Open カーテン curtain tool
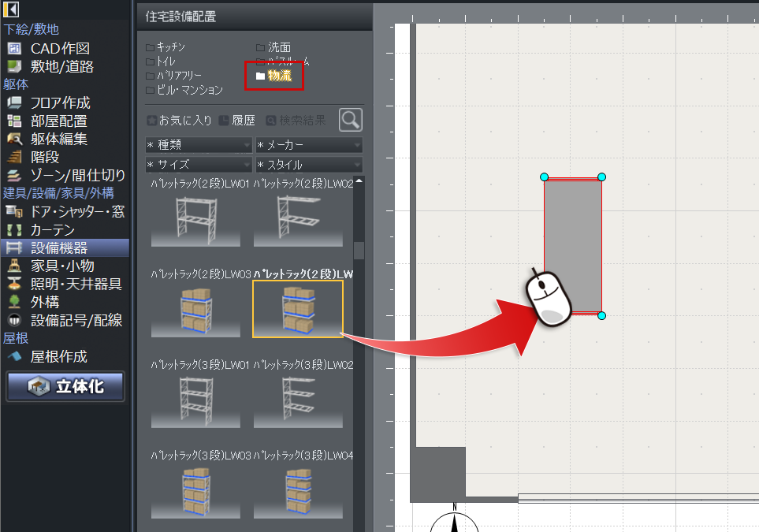Image resolution: width=759 pixels, height=532 pixels. pyautogui.click(x=52, y=229)
